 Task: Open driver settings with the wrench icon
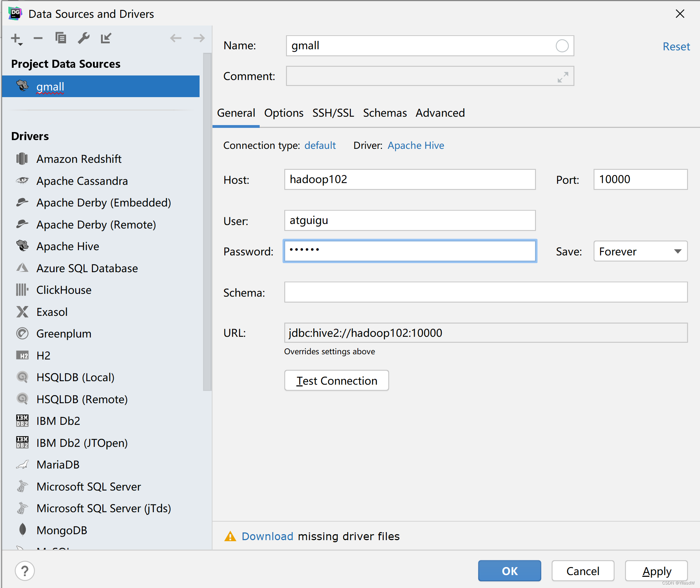click(x=84, y=38)
